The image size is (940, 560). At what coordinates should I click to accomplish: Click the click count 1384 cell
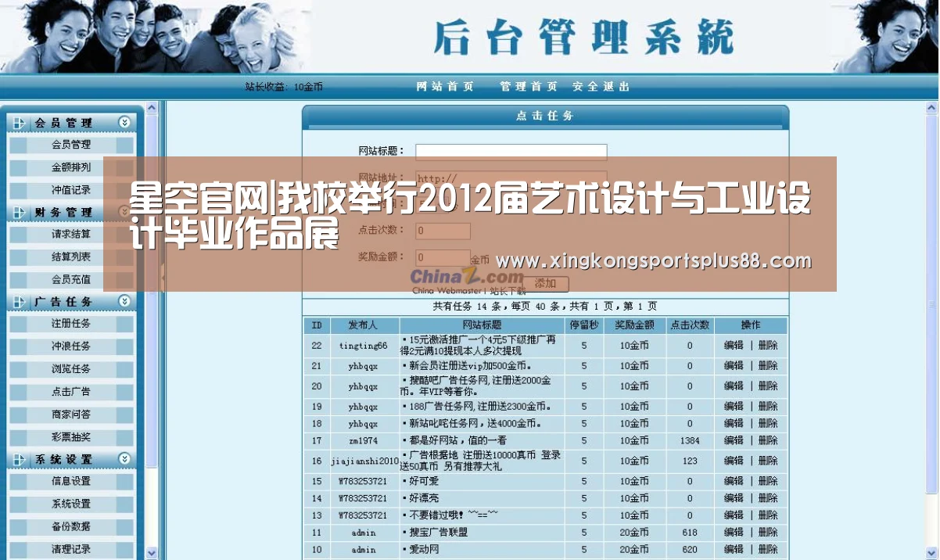[x=690, y=441]
